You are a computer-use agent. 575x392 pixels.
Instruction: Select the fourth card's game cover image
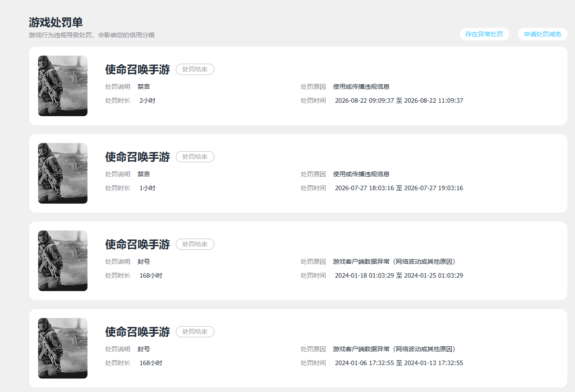pos(63,348)
